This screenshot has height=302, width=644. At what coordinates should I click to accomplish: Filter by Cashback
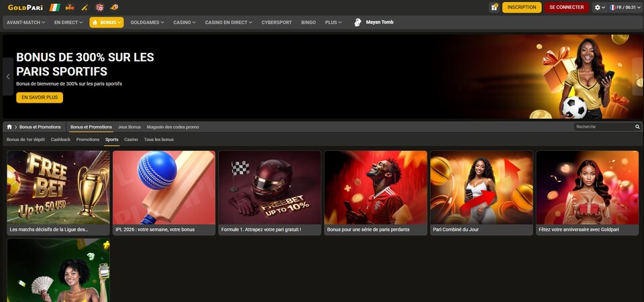(61, 140)
